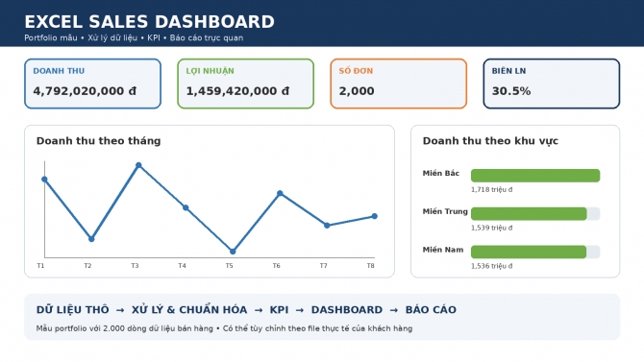Click the Doanh thu theo khu vực heading
Screen dimensions: 644x362
(490, 141)
